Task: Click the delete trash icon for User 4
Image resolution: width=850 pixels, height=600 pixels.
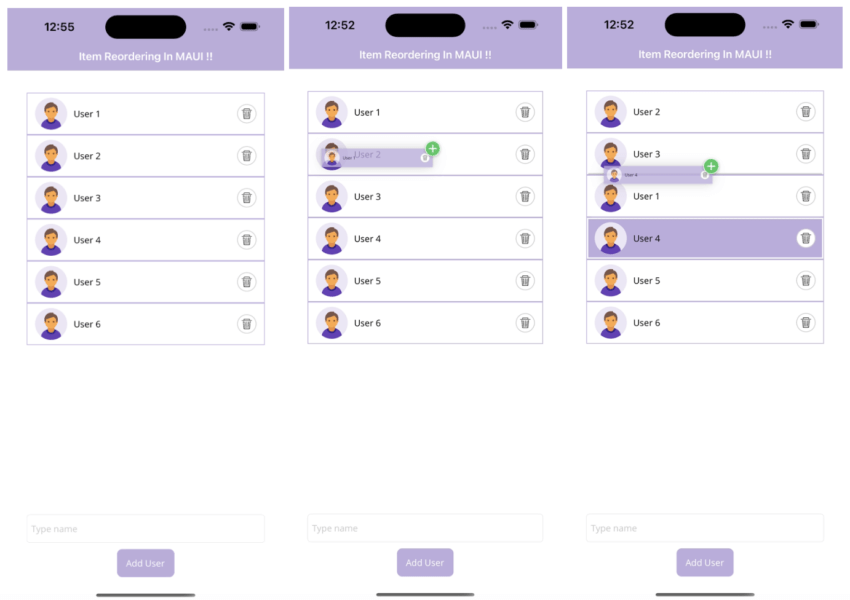Action: [x=247, y=240]
